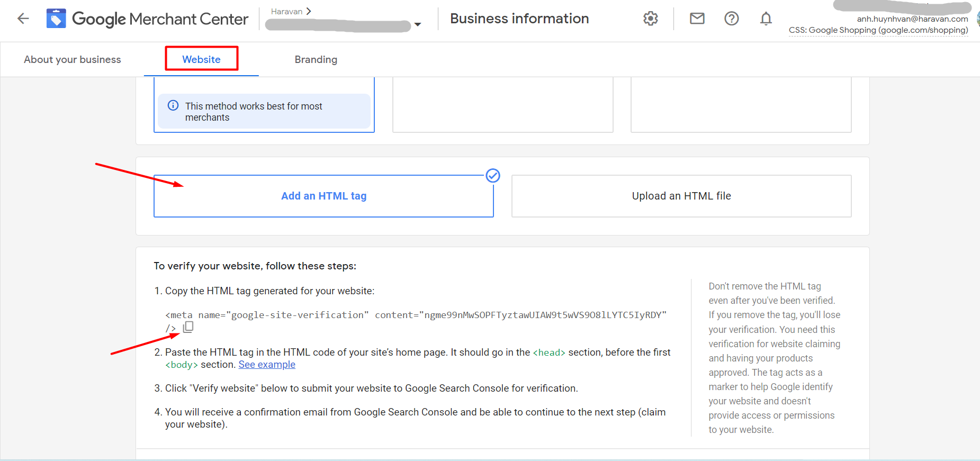This screenshot has height=461, width=980.
Task: Open the 'See example' link
Action: pyautogui.click(x=267, y=365)
